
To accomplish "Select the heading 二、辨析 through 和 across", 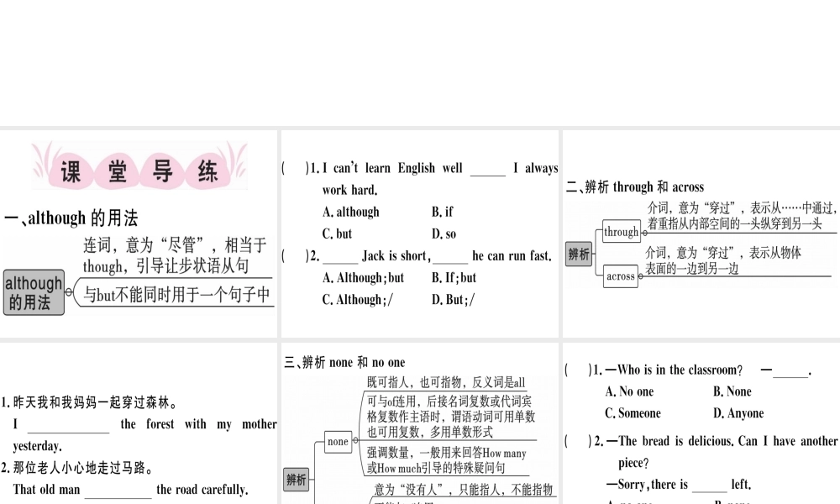I will tap(635, 187).
